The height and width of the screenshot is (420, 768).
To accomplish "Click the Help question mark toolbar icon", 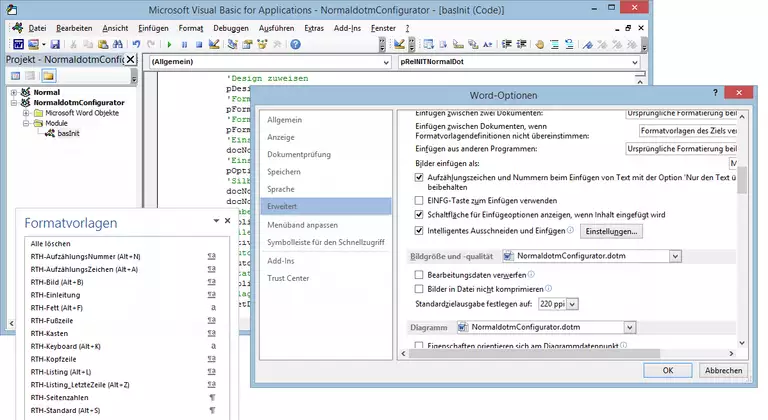I will 295,44.
